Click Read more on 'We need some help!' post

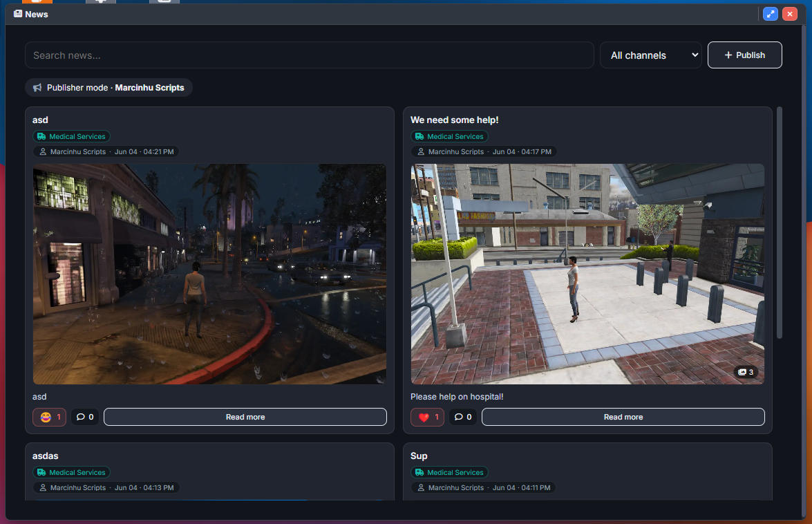[x=623, y=417]
